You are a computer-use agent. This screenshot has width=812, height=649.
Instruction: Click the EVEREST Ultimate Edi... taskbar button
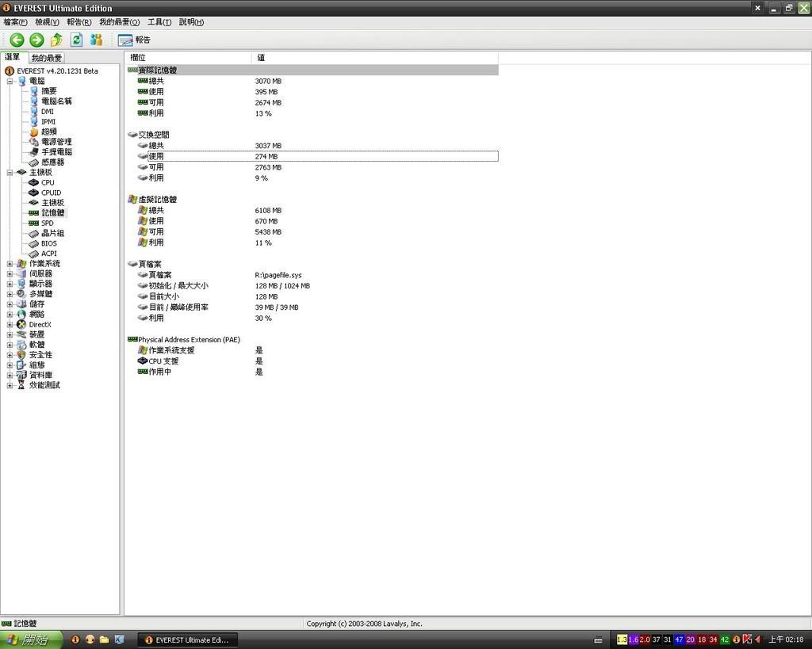point(188,640)
